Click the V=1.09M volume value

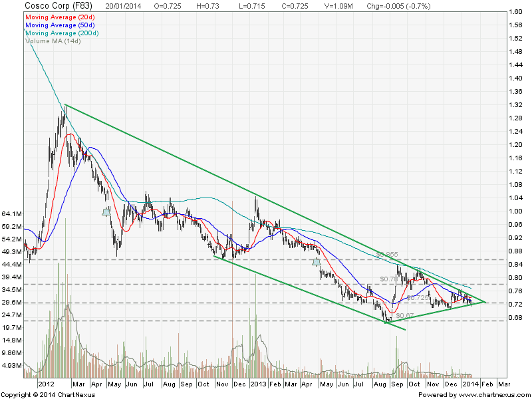click(x=338, y=6)
